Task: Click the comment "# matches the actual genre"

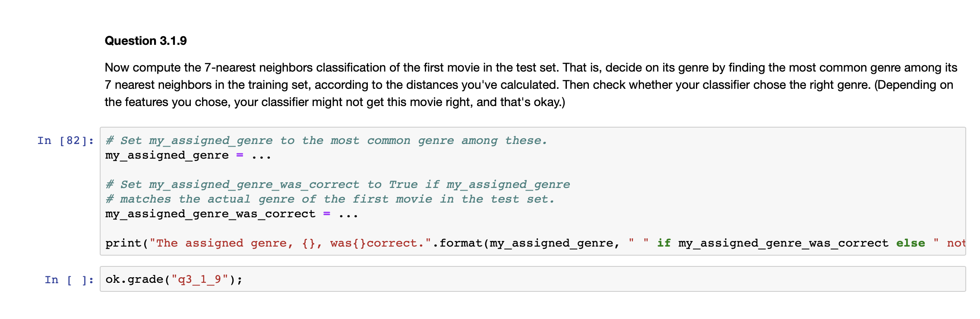Action: point(330,200)
